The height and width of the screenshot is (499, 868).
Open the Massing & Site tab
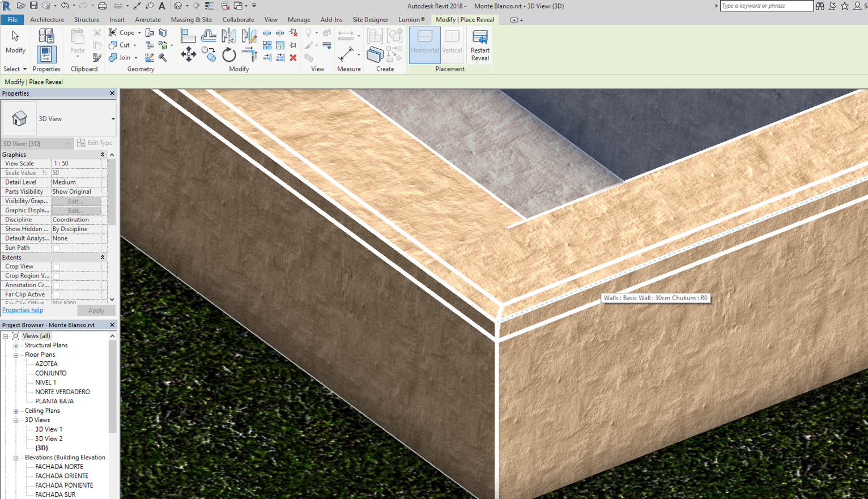click(x=192, y=19)
